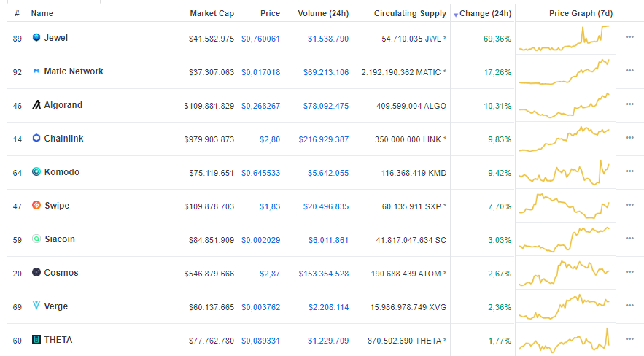Sort table by rank # header
This screenshot has width=644, height=356.
coord(17,14)
